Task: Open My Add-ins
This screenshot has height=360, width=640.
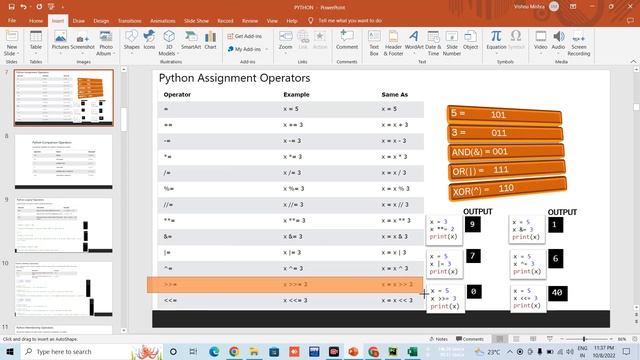Action: (244, 49)
